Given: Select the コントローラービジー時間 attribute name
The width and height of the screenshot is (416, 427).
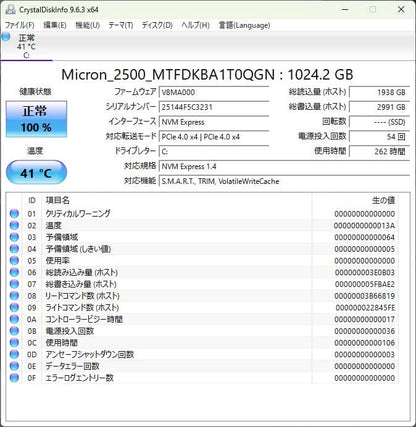Looking at the screenshot, I should coord(84,319).
